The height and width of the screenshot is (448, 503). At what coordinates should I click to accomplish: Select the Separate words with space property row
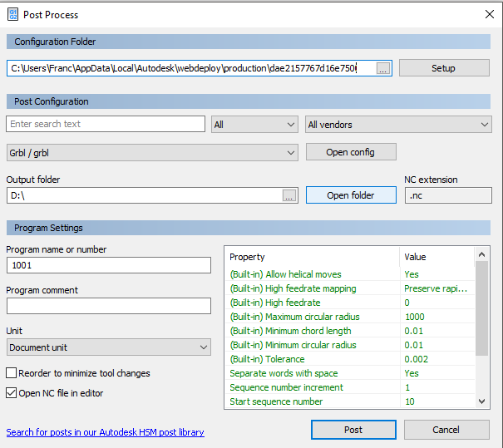350,373
